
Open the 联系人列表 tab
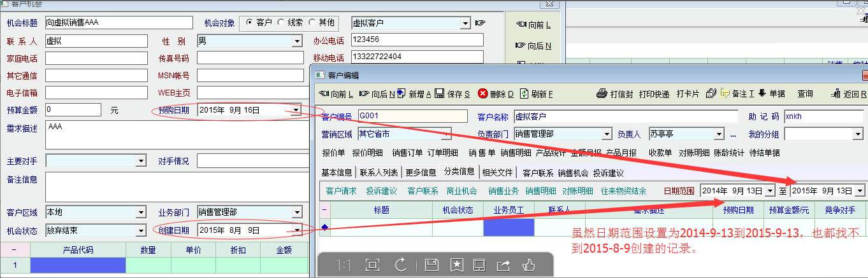(379, 172)
